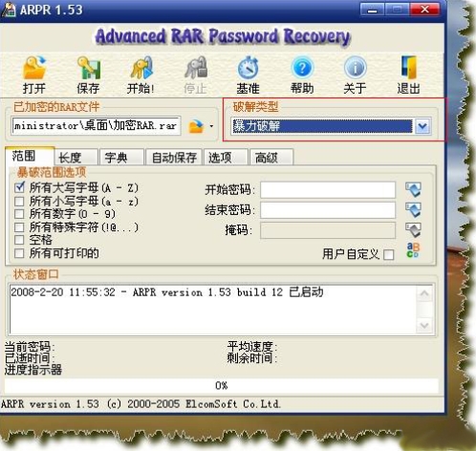Enable 所有数字 (0 - 9) checkbox
The image size is (476, 451).
[19, 214]
